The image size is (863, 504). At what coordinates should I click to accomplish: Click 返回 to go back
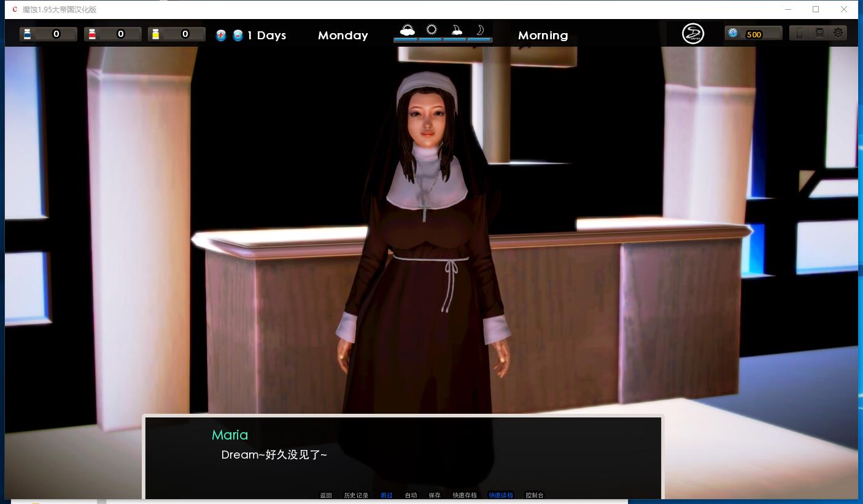[326, 495]
